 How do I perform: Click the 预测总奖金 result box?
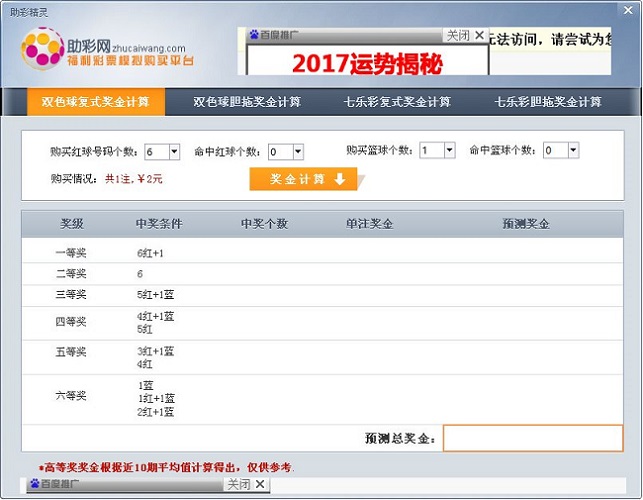click(533, 438)
